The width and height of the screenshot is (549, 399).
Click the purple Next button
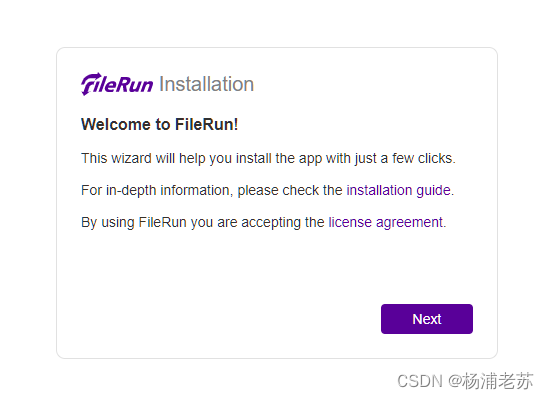click(427, 319)
